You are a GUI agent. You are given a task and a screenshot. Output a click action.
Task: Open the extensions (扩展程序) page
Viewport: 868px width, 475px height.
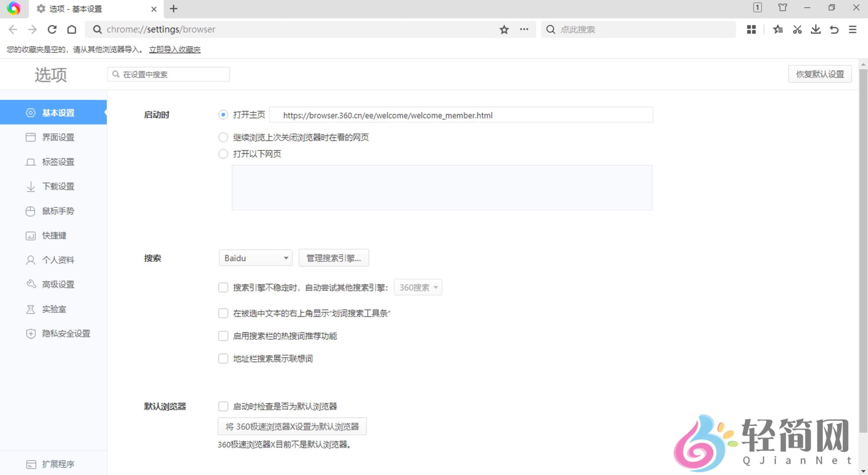59,464
